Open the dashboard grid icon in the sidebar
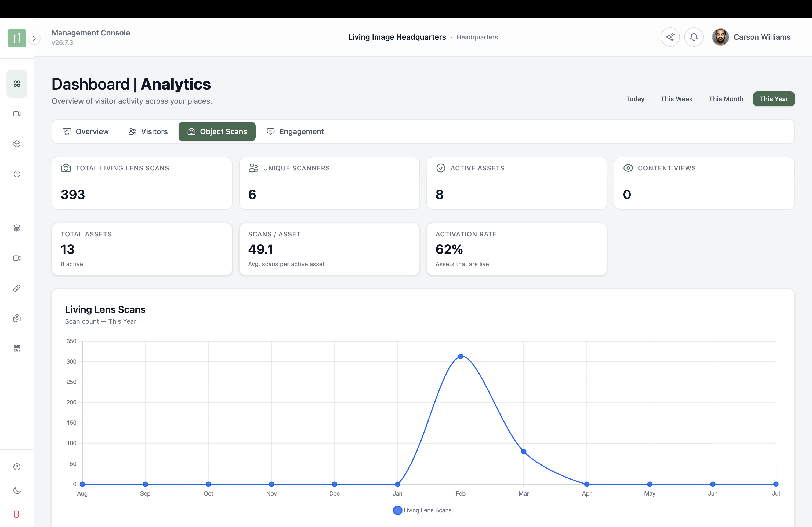812x527 pixels. point(17,84)
